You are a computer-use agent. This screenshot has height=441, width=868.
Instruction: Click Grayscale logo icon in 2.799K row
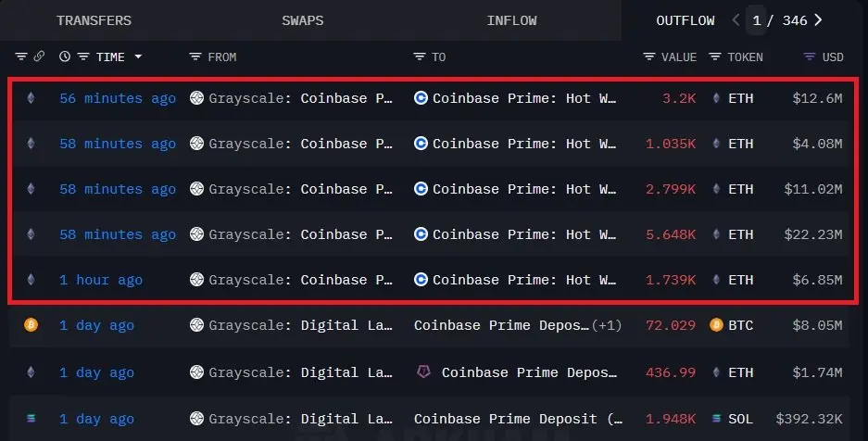[196, 189]
